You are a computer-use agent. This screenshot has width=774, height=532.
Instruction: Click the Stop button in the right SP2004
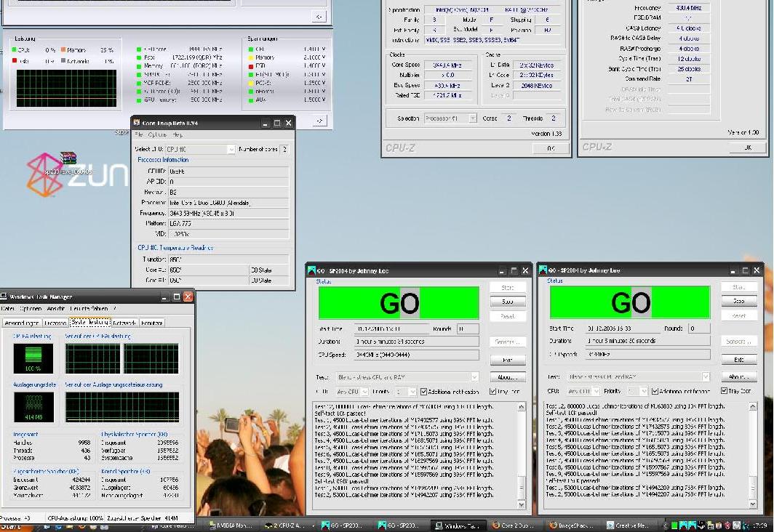(x=739, y=301)
